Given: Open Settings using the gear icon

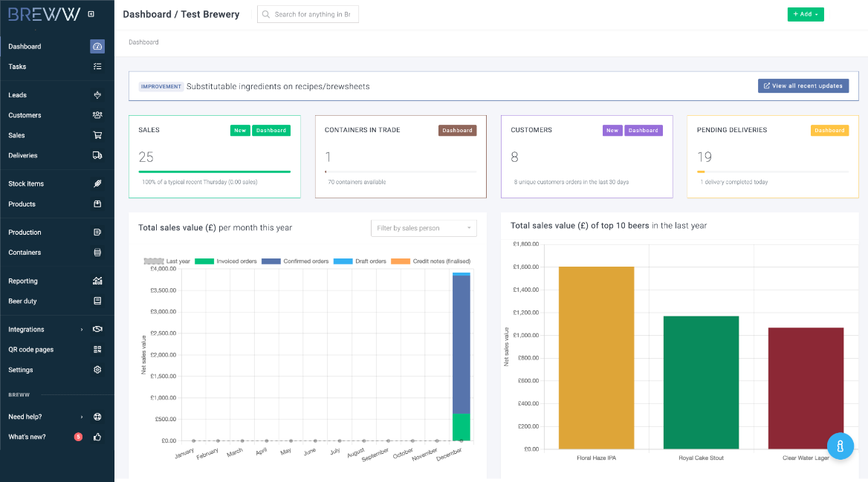Looking at the screenshot, I should 97,370.
